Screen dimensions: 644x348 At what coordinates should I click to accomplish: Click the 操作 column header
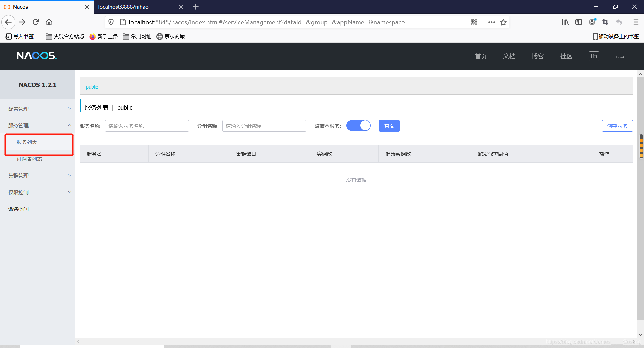[604, 154]
